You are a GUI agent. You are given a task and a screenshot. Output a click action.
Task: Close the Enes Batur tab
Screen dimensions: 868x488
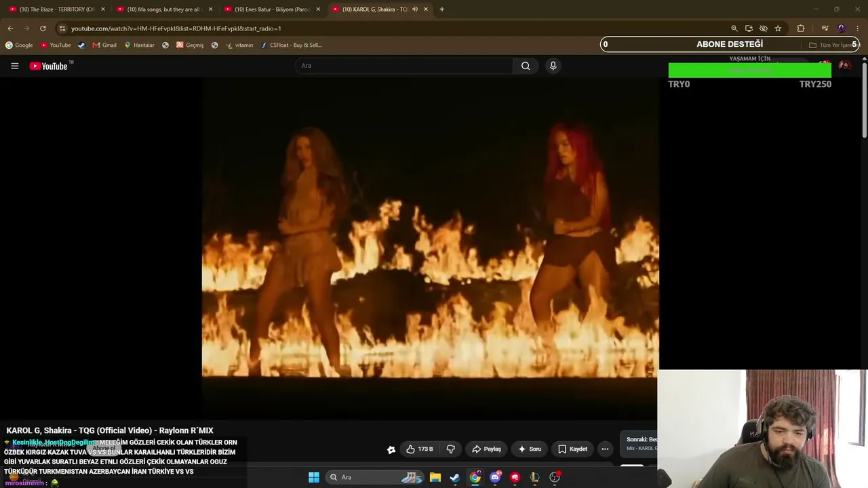point(318,9)
